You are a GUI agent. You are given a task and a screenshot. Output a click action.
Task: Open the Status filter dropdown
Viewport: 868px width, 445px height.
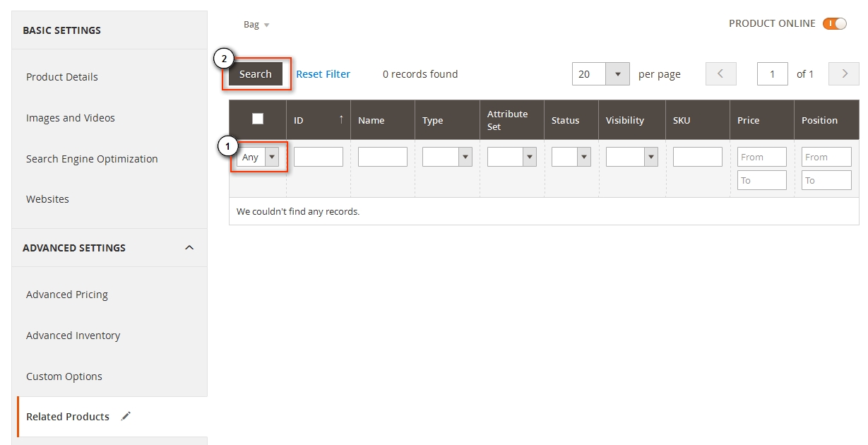point(583,156)
